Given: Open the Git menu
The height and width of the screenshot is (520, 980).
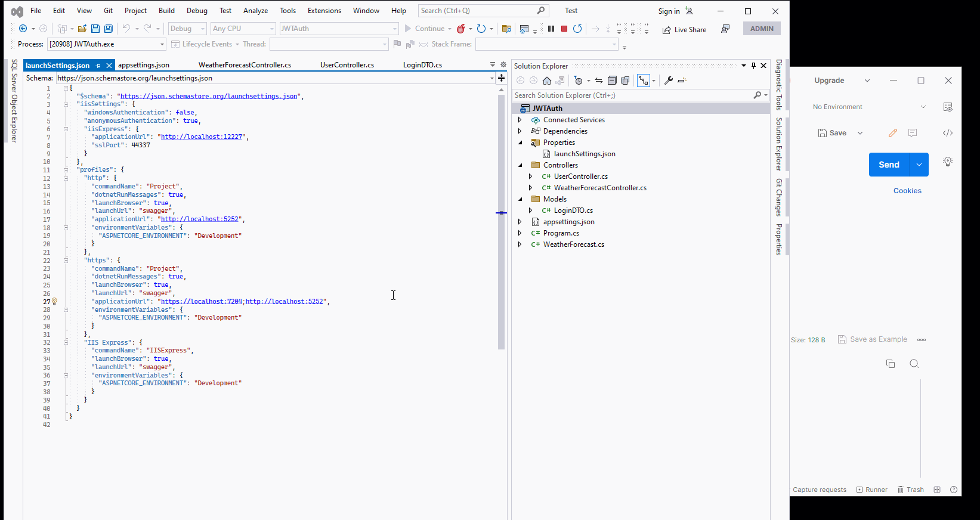Looking at the screenshot, I should click(x=108, y=11).
